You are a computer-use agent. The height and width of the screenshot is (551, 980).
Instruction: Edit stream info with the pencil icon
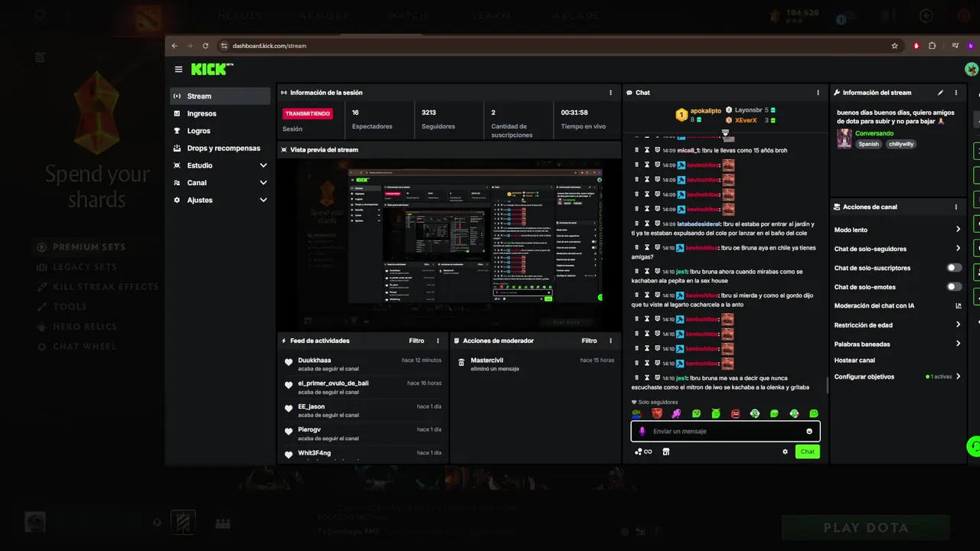click(940, 93)
